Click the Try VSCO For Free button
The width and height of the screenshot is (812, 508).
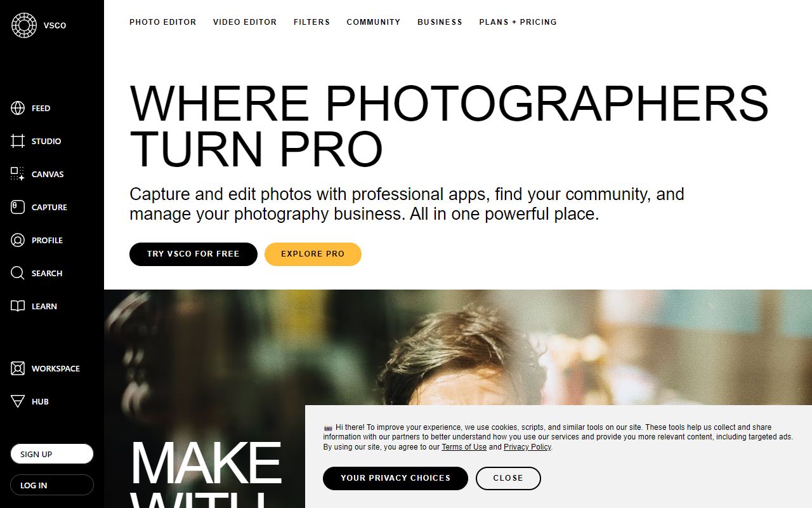click(193, 254)
